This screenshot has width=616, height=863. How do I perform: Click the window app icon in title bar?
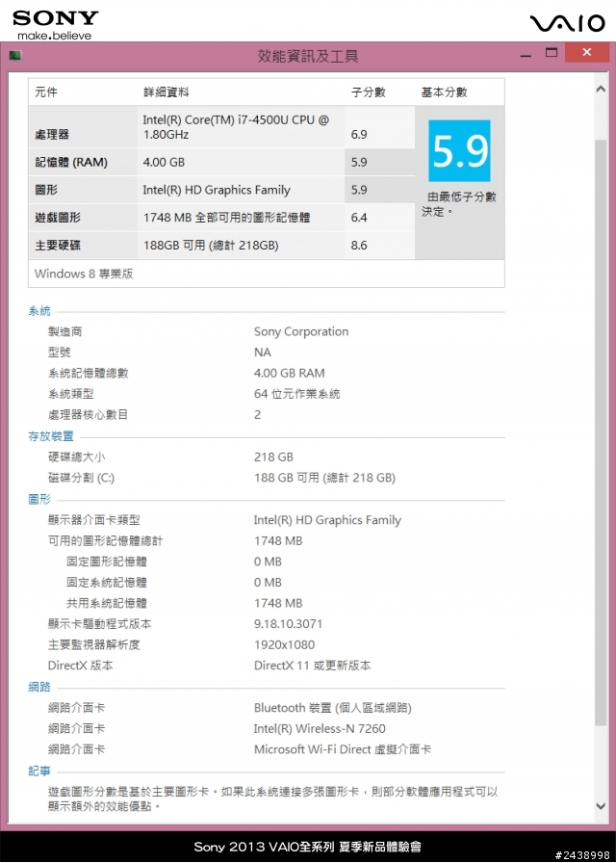(x=15, y=56)
